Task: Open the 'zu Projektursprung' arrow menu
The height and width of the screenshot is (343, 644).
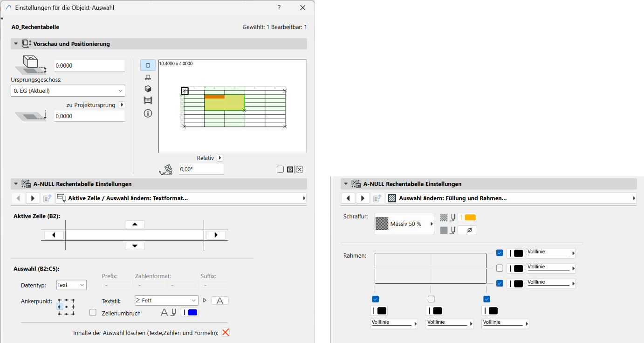Action: coord(122,105)
